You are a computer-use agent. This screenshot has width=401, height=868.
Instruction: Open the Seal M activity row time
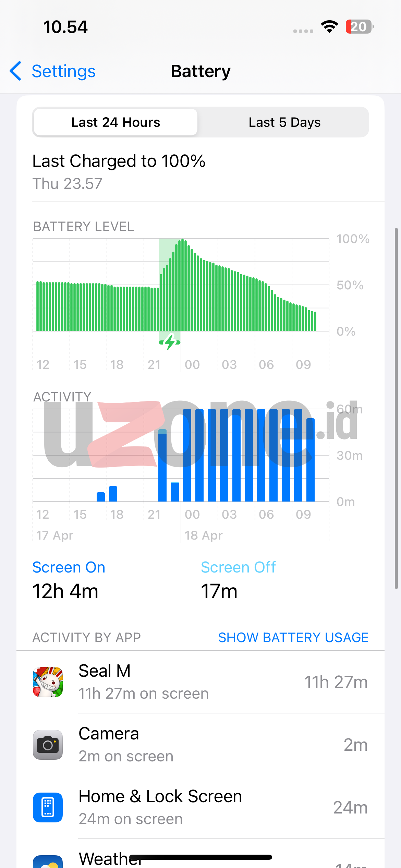click(336, 682)
